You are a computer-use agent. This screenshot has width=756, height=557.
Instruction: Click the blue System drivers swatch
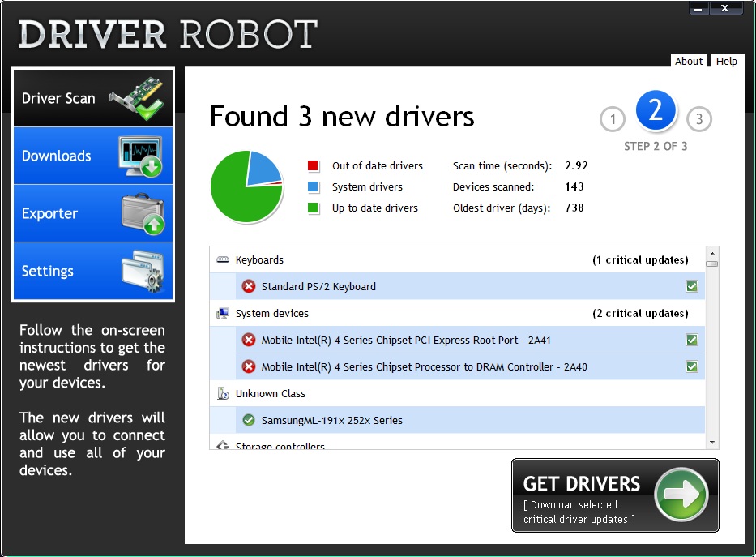click(x=313, y=186)
